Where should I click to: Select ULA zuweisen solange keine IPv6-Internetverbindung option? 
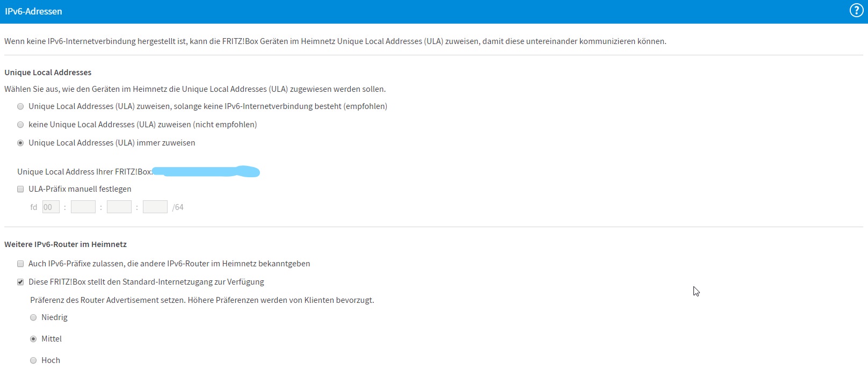click(20, 106)
